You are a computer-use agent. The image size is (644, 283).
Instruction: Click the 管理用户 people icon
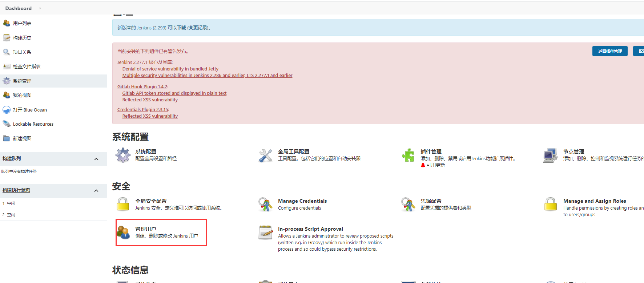(x=124, y=233)
